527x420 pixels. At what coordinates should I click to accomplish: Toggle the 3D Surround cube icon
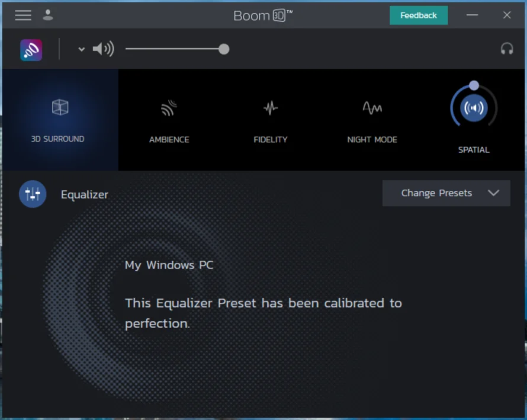[x=60, y=107]
